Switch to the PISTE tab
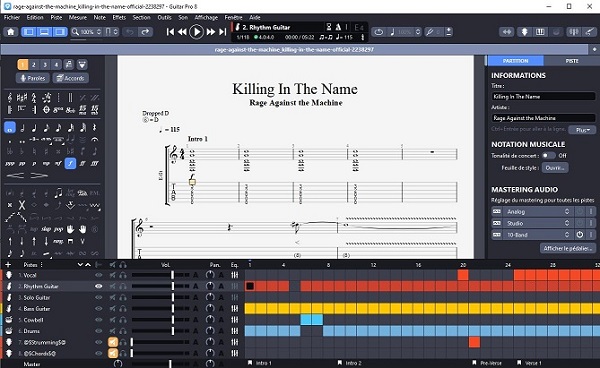 [572, 61]
